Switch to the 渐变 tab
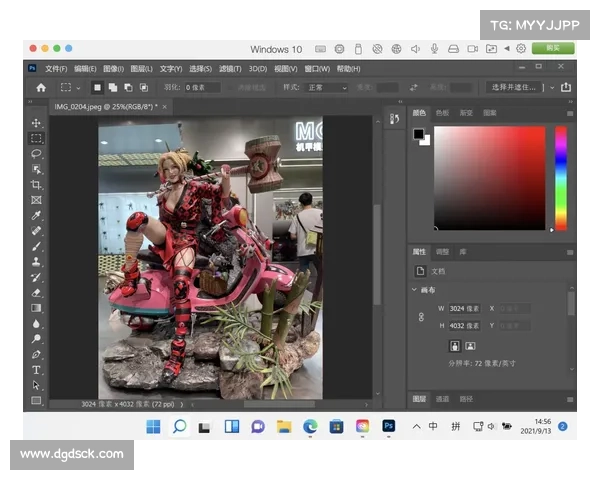The height and width of the screenshot is (480, 600). pyautogui.click(x=466, y=113)
